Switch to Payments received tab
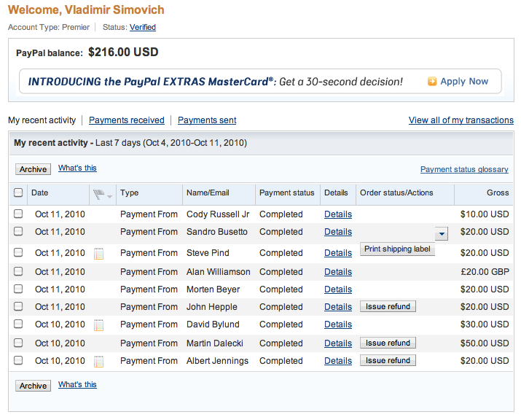This screenshot has width=521, height=420. (127, 120)
